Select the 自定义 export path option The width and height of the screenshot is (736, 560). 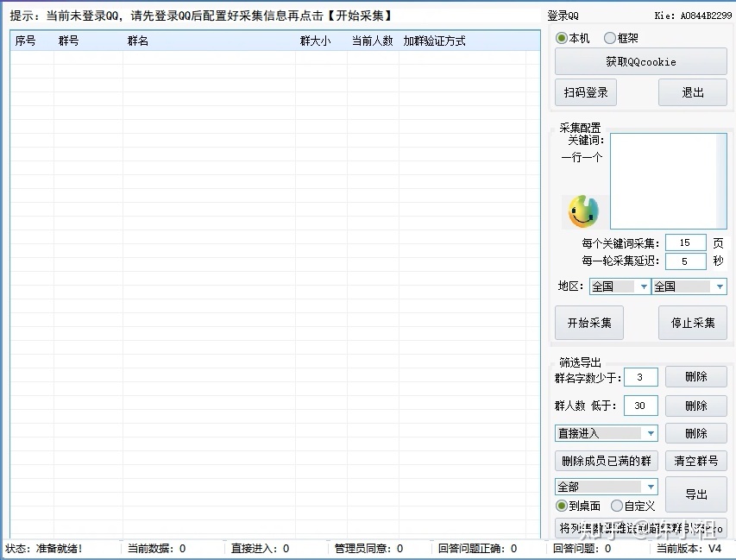click(x=617, y=506)
